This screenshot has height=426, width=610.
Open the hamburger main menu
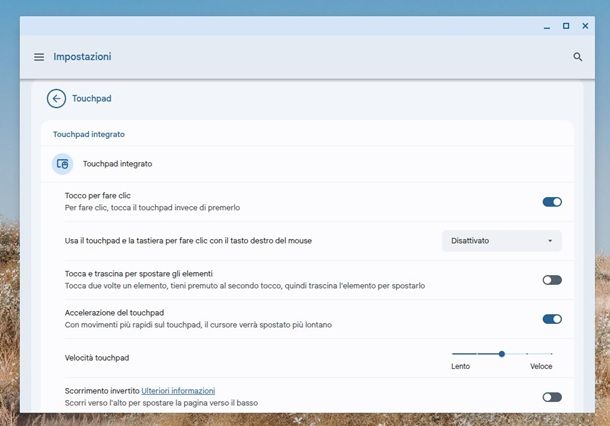point(39,57)
